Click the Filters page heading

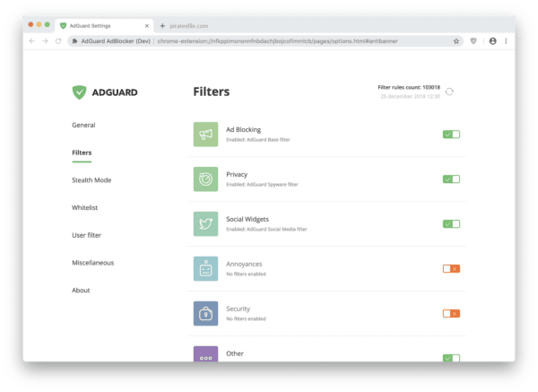tap(212, 91)
